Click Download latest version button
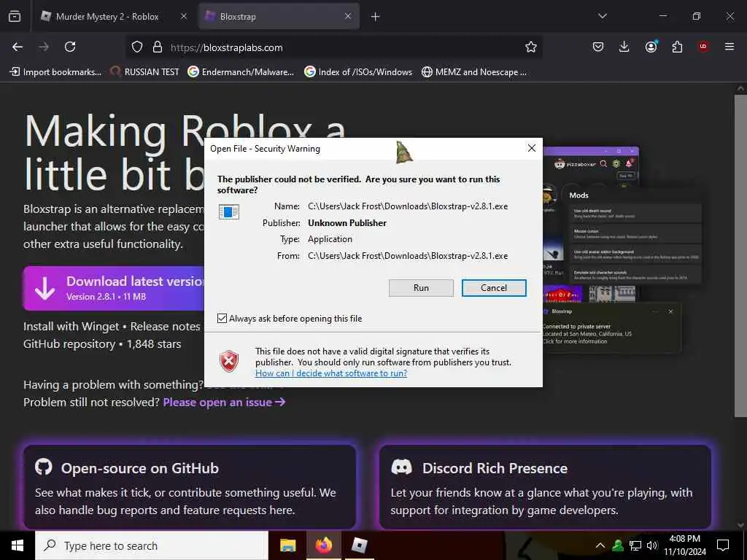The height and width of the screenshot is (560, 747). click(x=115, y=288)
